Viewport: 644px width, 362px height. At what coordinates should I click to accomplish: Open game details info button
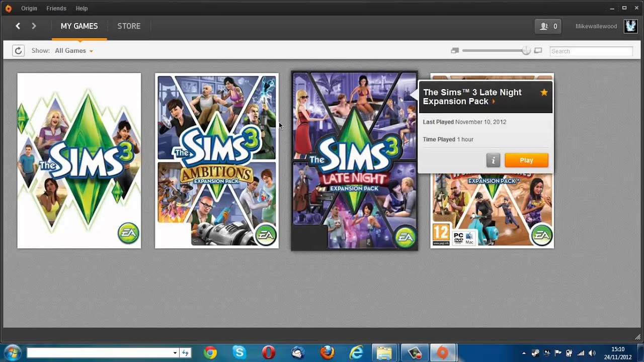(x=493, y=160)
